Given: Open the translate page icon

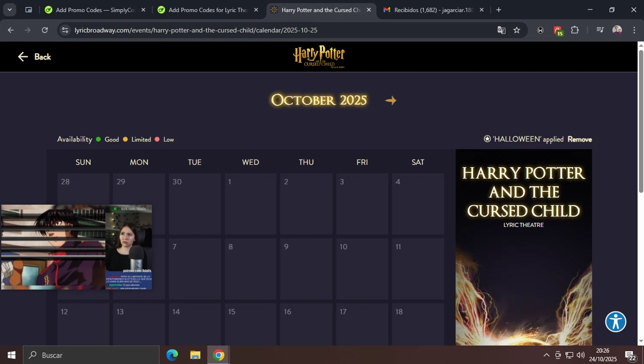Looking at the screenshot, I should (x=501, y=30).
